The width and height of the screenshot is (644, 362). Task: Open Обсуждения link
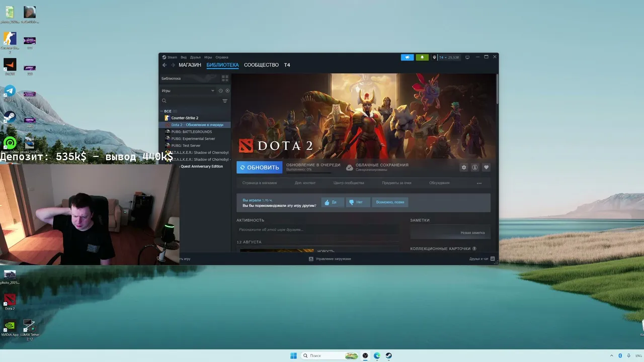click(439, 183)
